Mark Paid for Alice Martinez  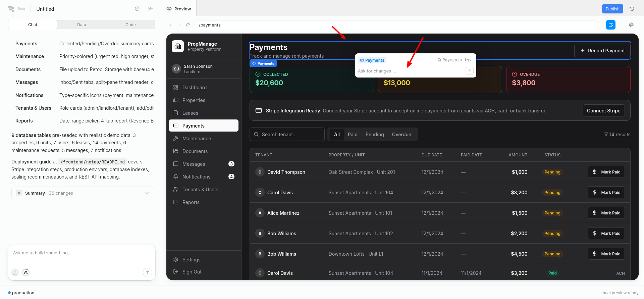coord(606,213)
